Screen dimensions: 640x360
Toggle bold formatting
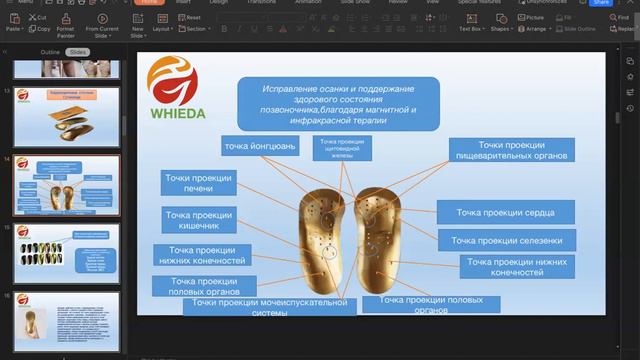[224, 29]
